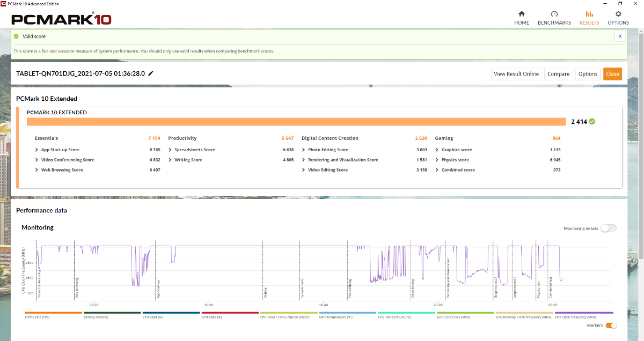The height and width of the screenshot is (341, 644).
Task: Expand the Photo Editing Score details
Action: pos(328,150)
